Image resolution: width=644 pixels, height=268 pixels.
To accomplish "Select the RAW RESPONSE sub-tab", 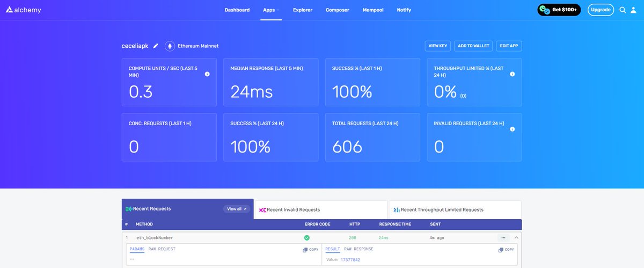I will tap(358, 249).
